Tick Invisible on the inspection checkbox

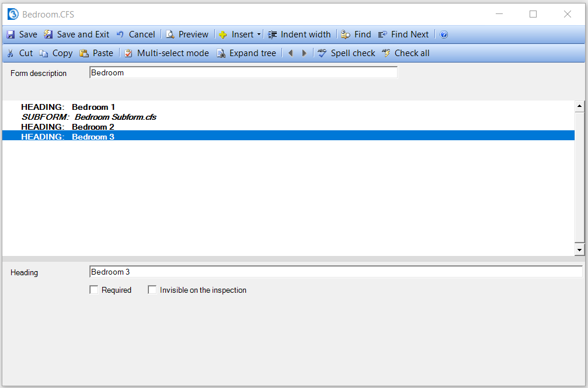[x=152, y=290]
